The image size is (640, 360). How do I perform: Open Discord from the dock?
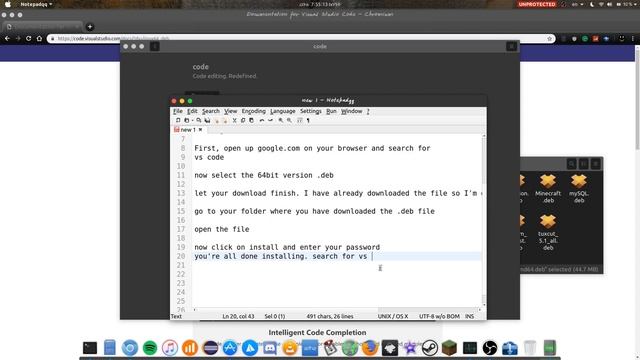(270, 348)
